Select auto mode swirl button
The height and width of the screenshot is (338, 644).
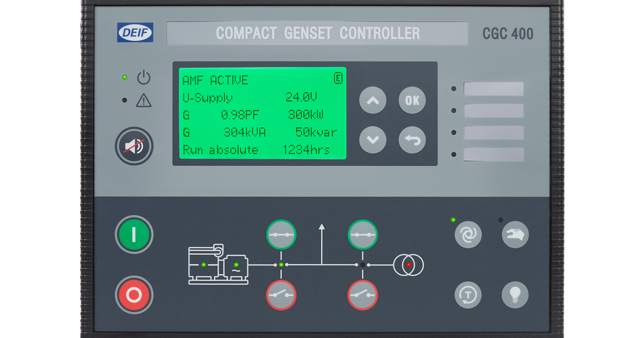coord(468,235)
